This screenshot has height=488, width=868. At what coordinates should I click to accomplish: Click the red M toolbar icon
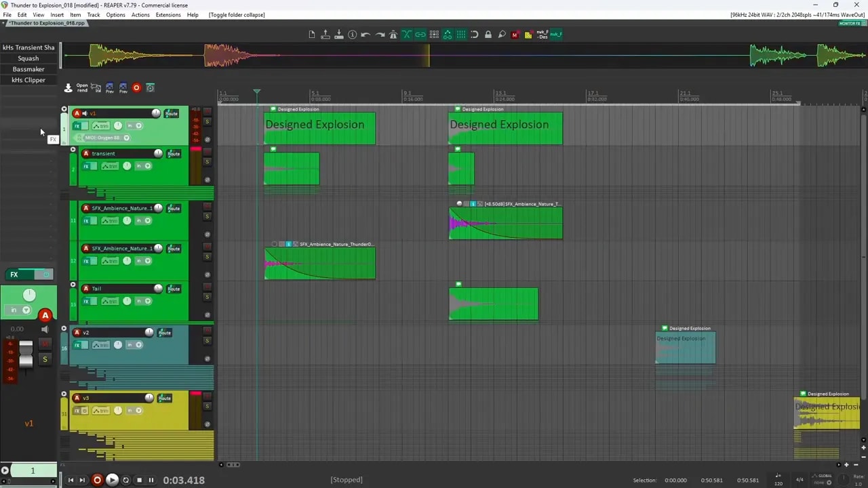click(x=515, y=35)
